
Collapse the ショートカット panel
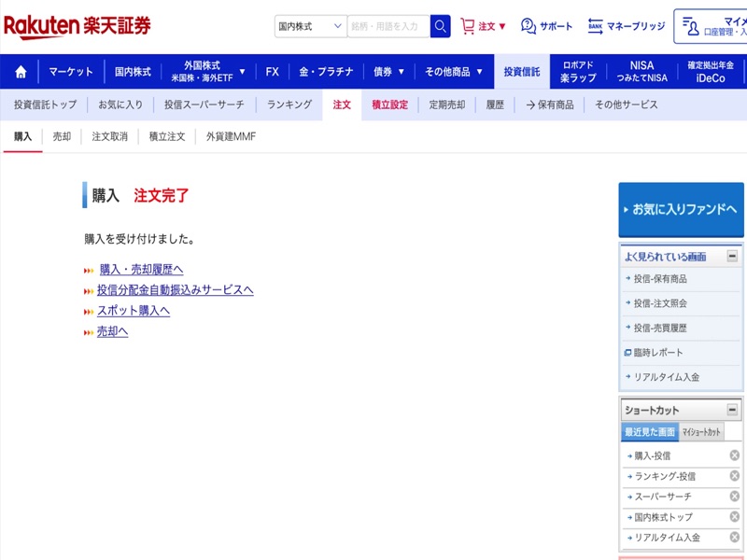(732, 410)
